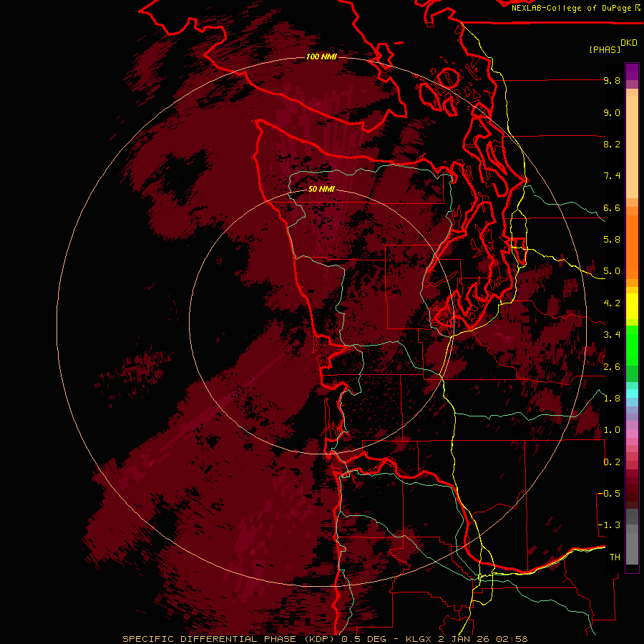Select the purple swatch atop the color scale
The height and width of the screenshot is (644, 644).
pyautogui.click(x=632, y=72)
